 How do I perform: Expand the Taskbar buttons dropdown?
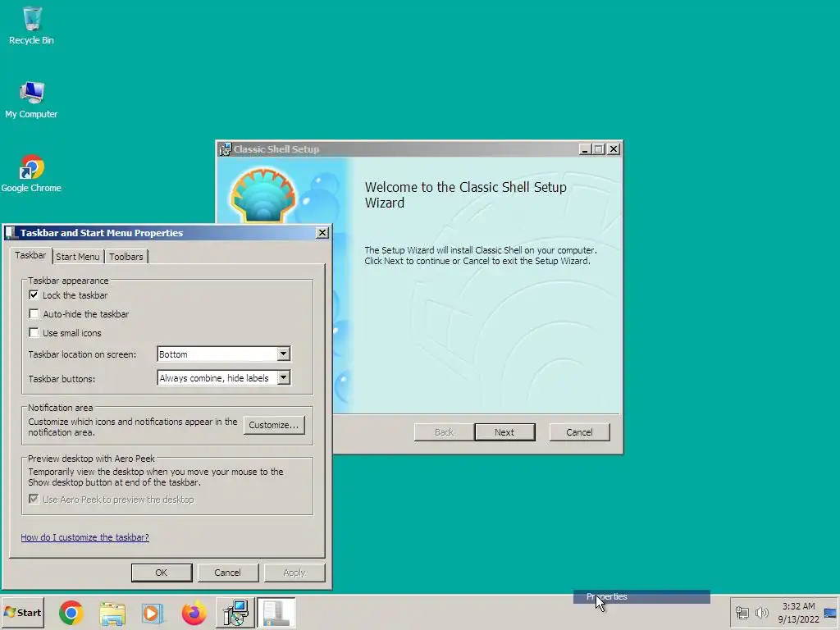pos(283,377)
